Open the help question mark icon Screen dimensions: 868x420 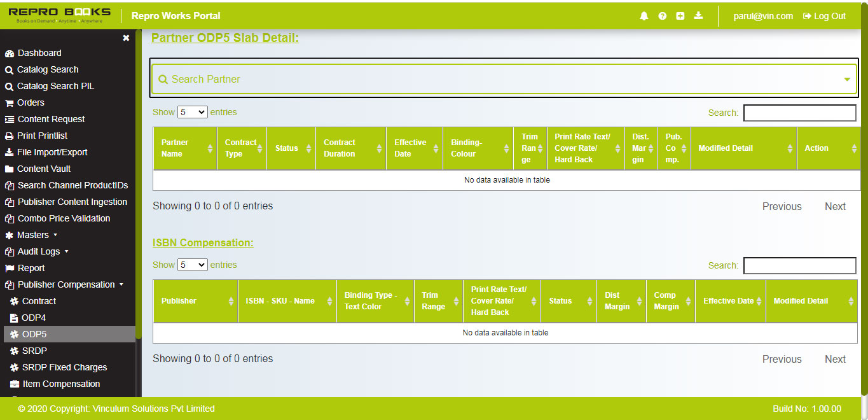coord(662,16)
